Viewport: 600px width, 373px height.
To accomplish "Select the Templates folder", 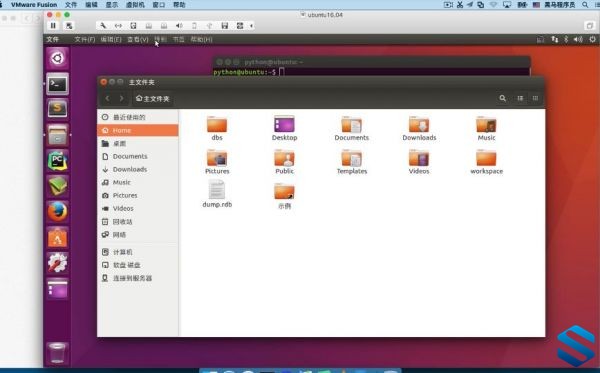I will tap(352, 162).
